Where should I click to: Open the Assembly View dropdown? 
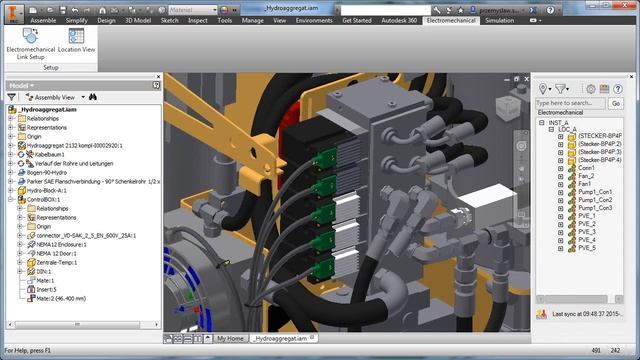point(83,97)
